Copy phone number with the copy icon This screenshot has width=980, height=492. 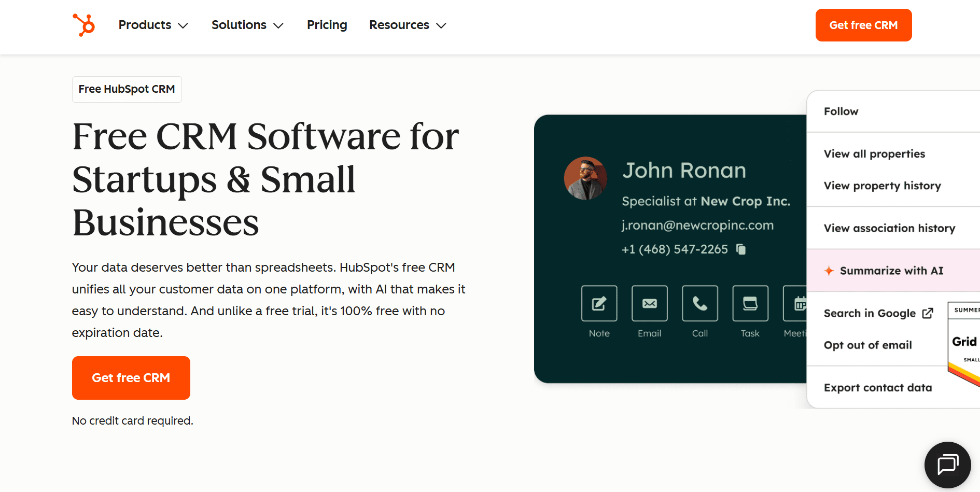click(x=741, y=249)
